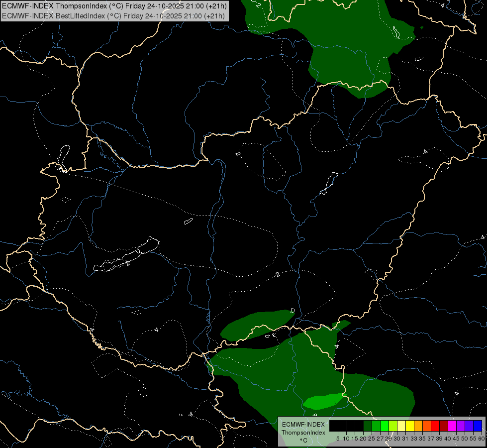Click legend tick label 60
Viewport: 487px width, 448px height.
coord(482,439)
